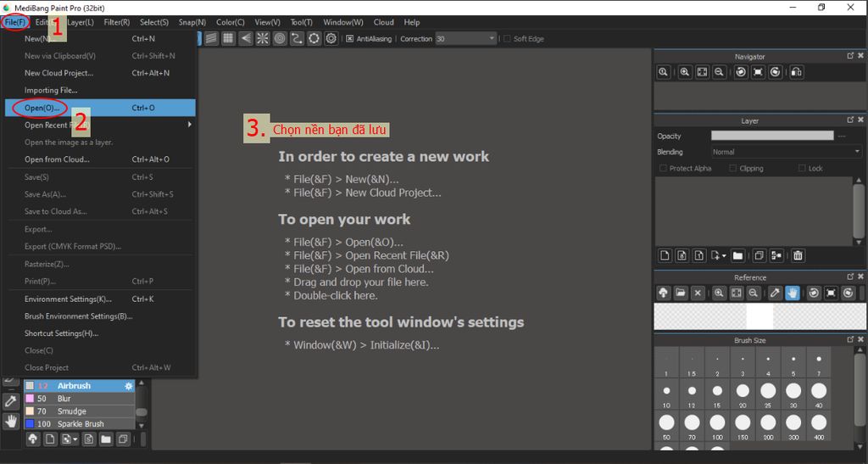Select the parallel lines snap icon

pyautogui.click(x=211, y=38)
